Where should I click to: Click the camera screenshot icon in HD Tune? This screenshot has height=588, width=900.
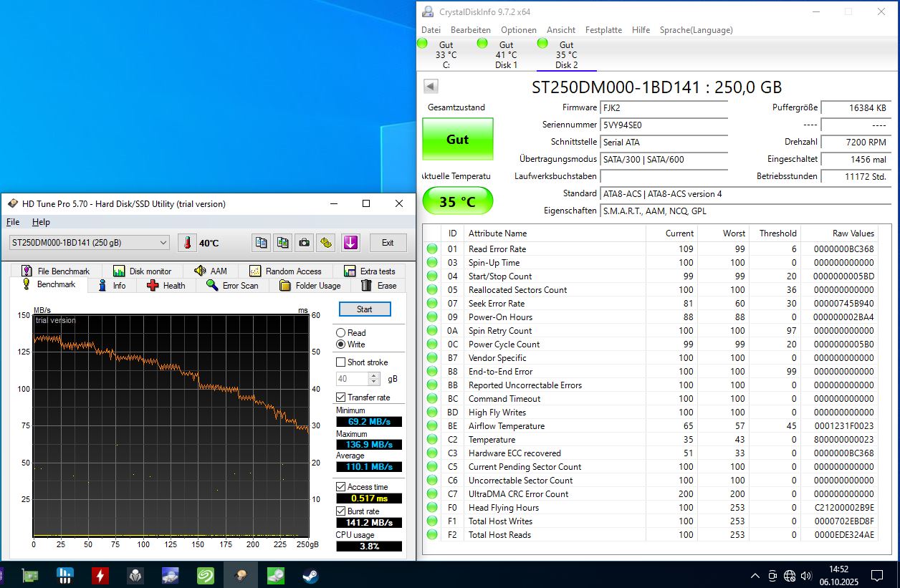tap(305, 243)
